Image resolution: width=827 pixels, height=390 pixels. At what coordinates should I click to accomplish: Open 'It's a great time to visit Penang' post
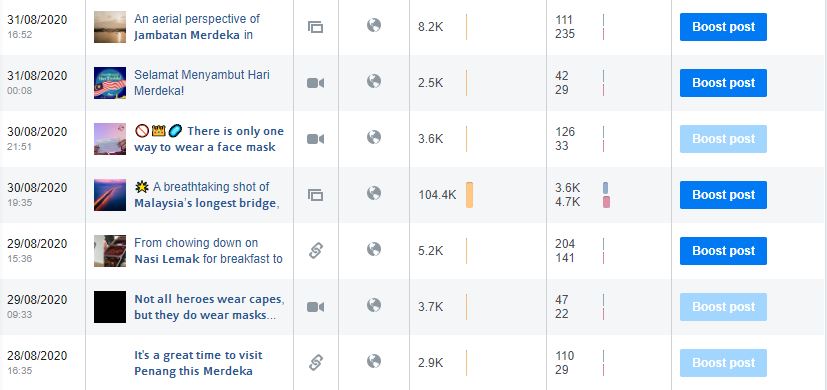[x=198, y=363]
